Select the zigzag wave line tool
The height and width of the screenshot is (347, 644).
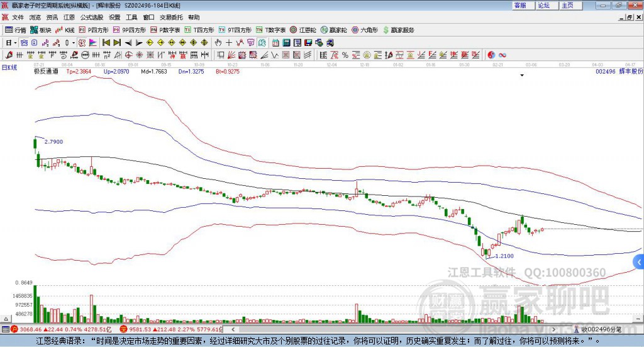[275, 55]
